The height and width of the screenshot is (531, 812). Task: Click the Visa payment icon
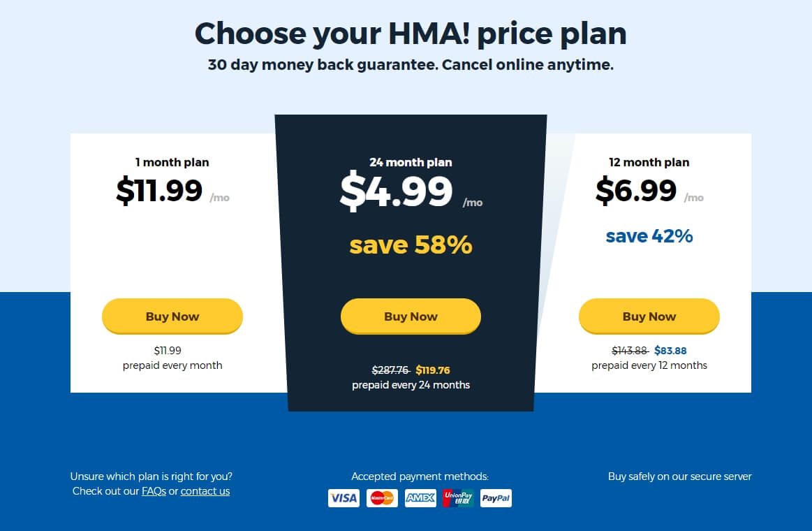point(344,498)
